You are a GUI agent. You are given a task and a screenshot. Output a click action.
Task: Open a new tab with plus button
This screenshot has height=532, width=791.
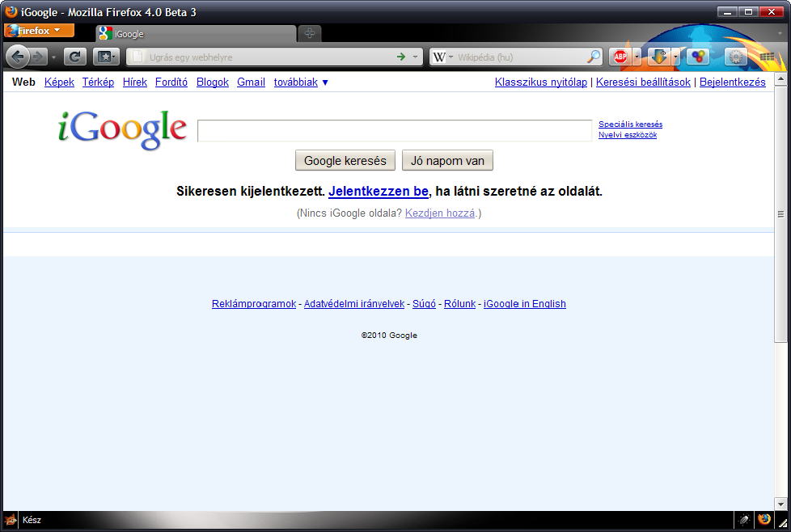click(x=310, y=34)
